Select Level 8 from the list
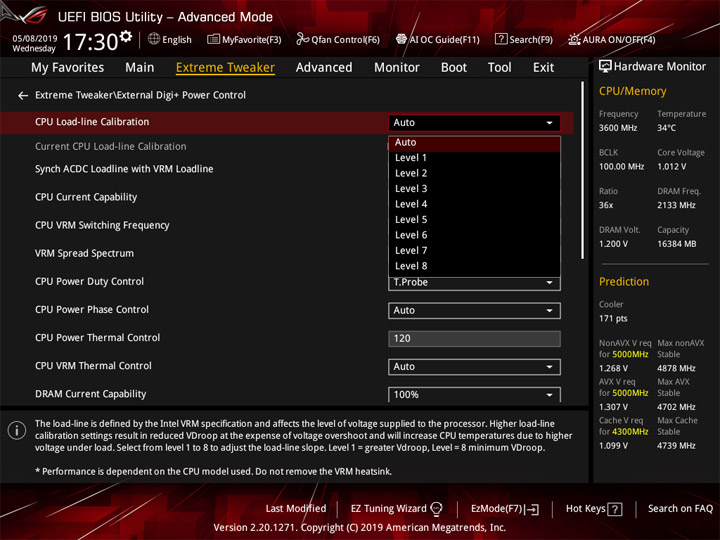The image size is (720, 540). click(474, 266)
